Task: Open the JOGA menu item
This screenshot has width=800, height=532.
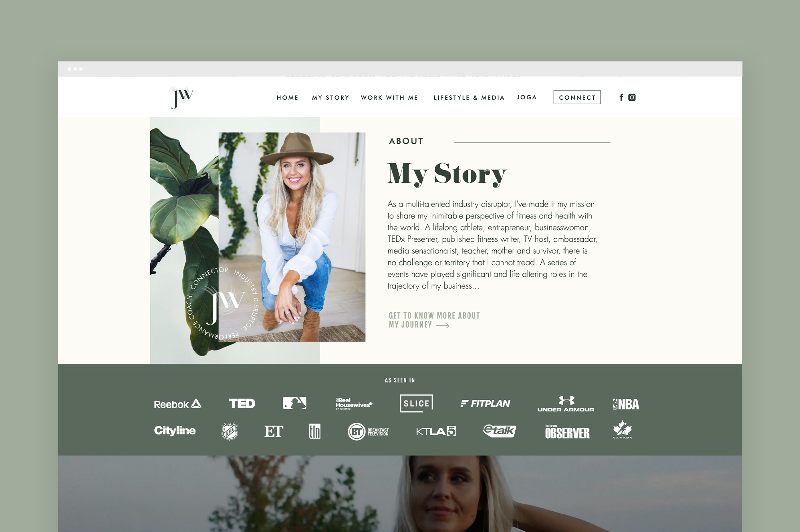Action: pos(526,97)
